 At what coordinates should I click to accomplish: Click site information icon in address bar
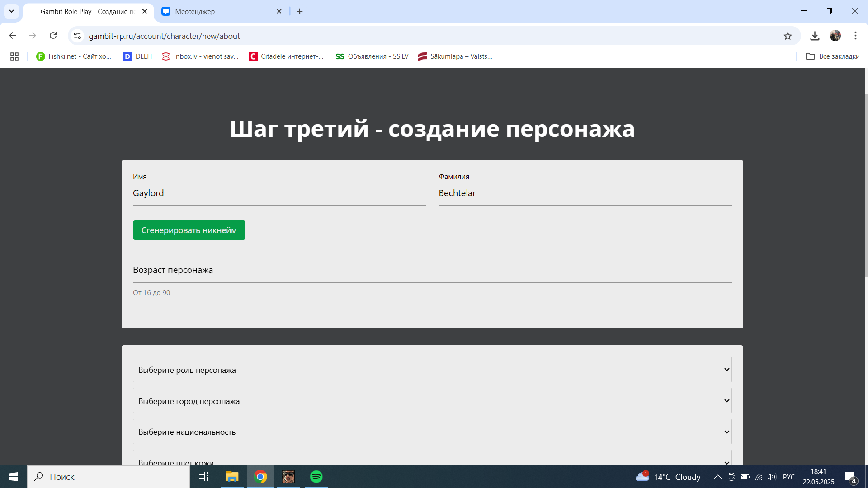[77, 36]
